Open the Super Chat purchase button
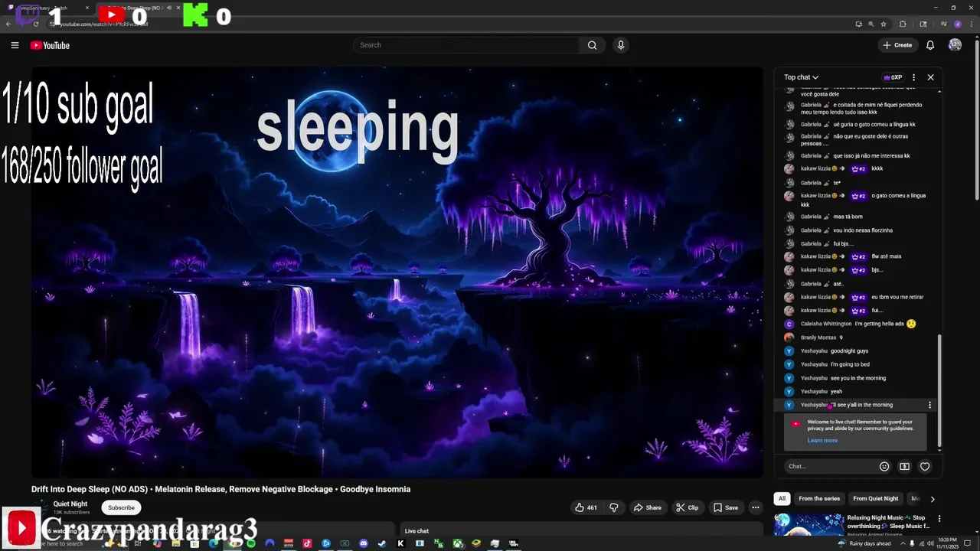This screenshot has height=551, width=980. [904, 466]
